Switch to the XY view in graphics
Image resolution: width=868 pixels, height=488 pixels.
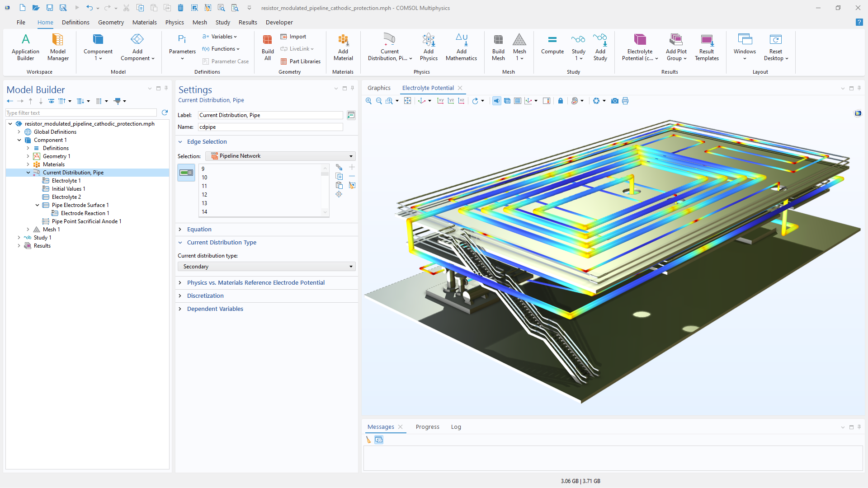tap(440, 101)
